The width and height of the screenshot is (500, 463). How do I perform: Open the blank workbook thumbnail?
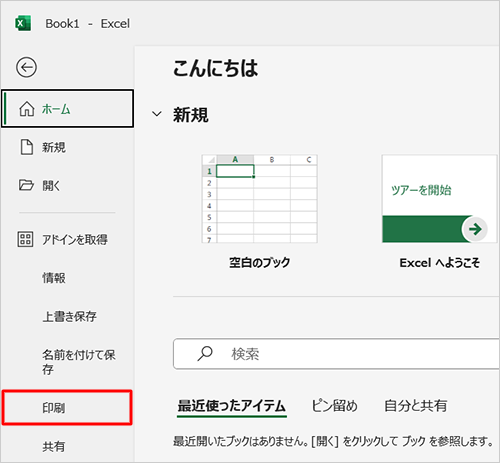click(259, 199)
